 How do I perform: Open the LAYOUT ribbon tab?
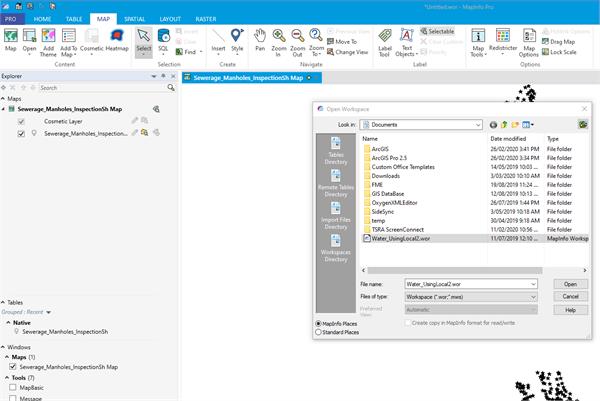(170, 19)
